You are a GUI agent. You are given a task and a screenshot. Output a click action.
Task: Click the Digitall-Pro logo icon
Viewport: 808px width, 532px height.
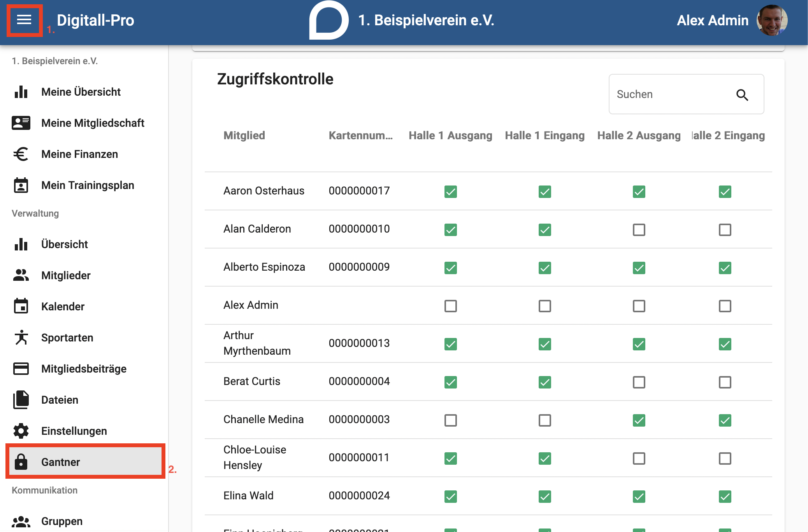click(x=328, y=20)
